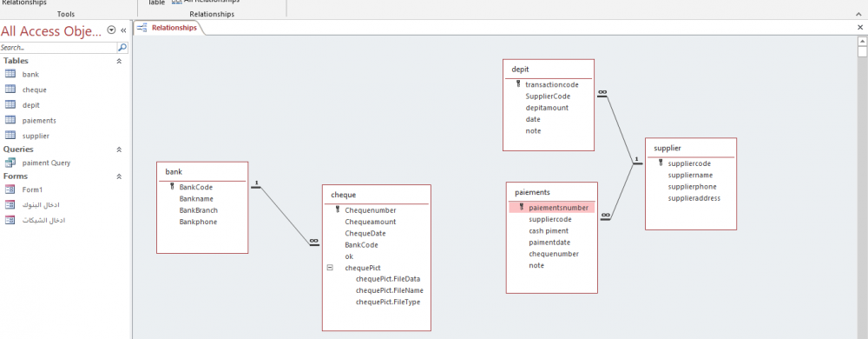Image resolution: width=868 pixels, height=339 pixels.
Task: Select the note field in depit table
Action: click(x=533, y=130)
